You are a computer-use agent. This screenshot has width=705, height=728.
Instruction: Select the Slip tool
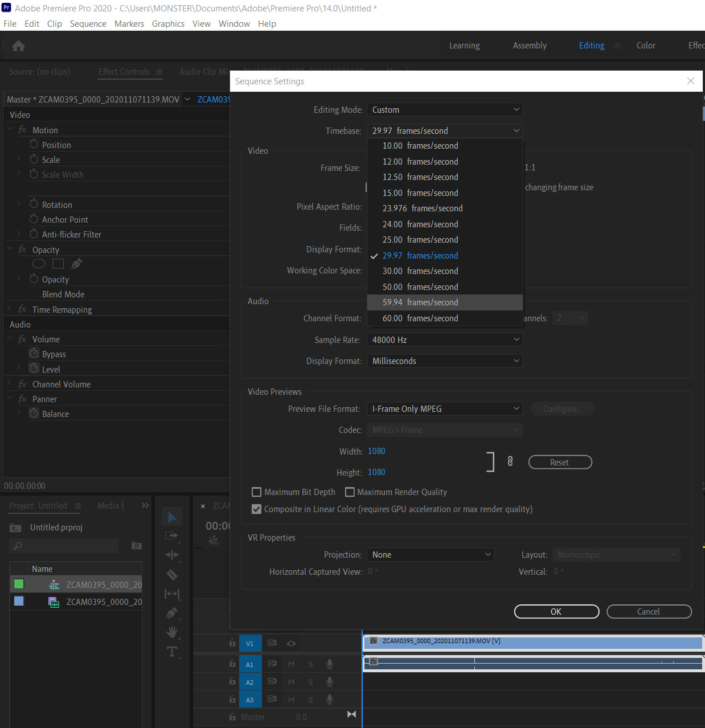(x=172, y=594)
